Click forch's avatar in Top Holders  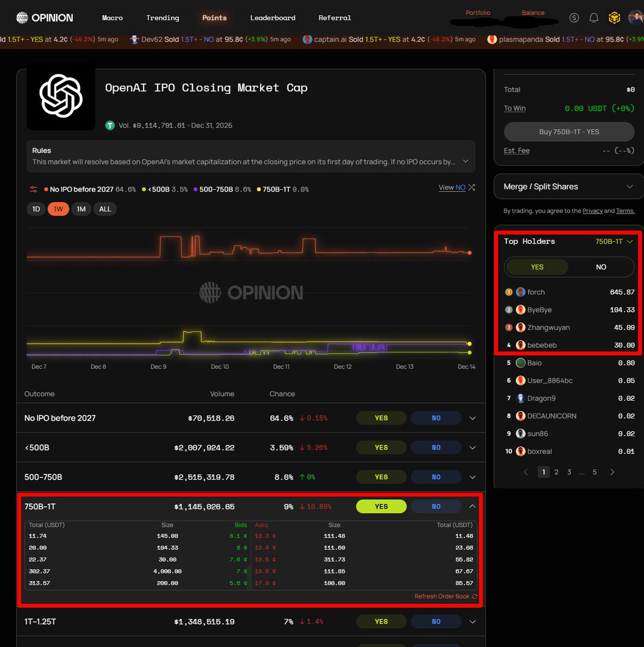pyautogui.click(x=521, y=292)
